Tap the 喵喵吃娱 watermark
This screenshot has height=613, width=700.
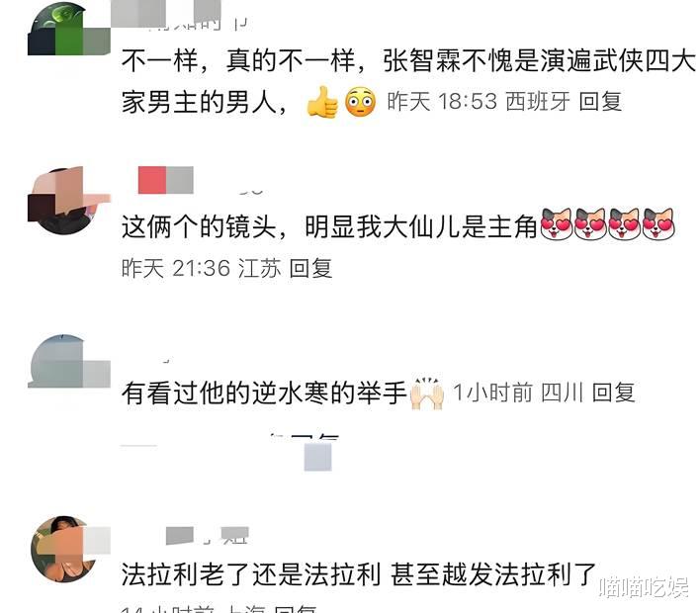point(644,587)
